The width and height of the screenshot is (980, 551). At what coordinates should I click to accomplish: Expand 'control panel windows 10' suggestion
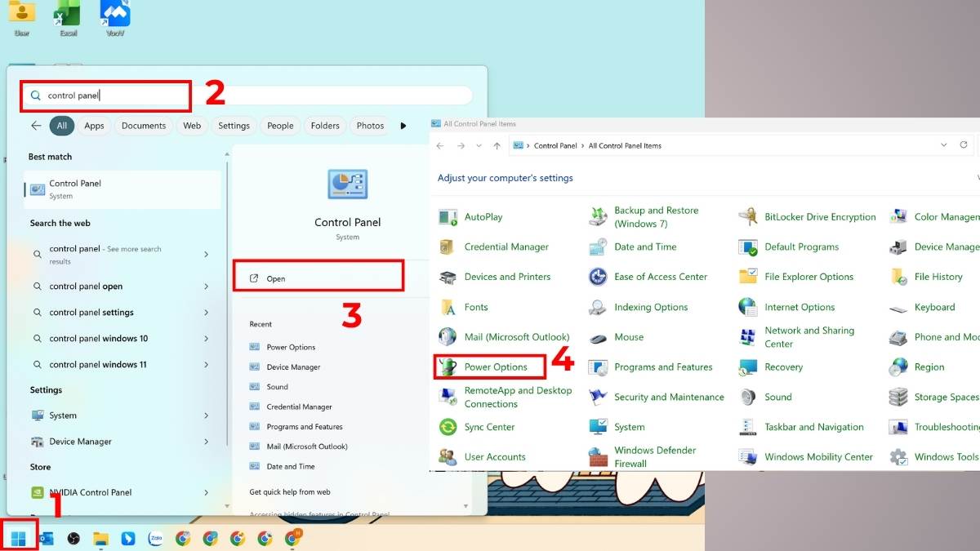(206, 339)
